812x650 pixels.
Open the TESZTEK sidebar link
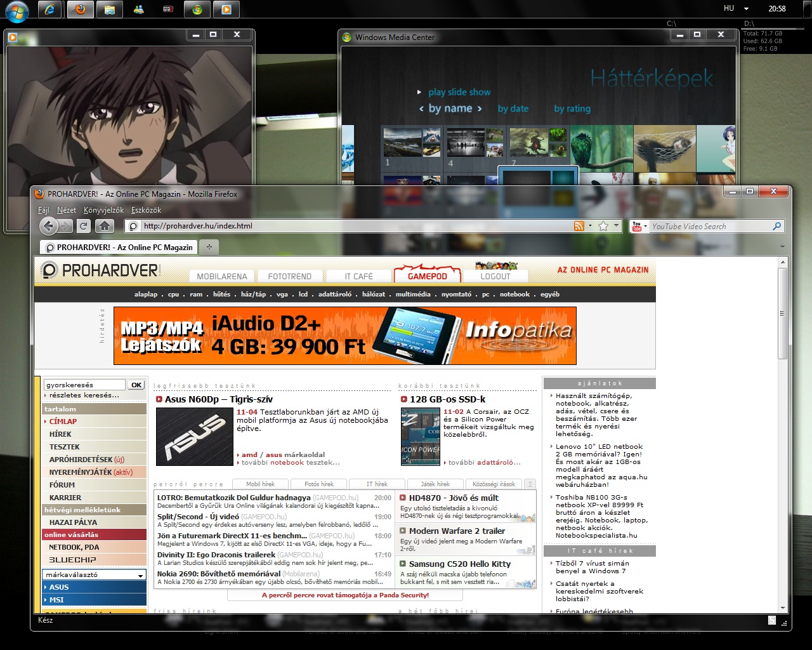(x=65, y=447)
